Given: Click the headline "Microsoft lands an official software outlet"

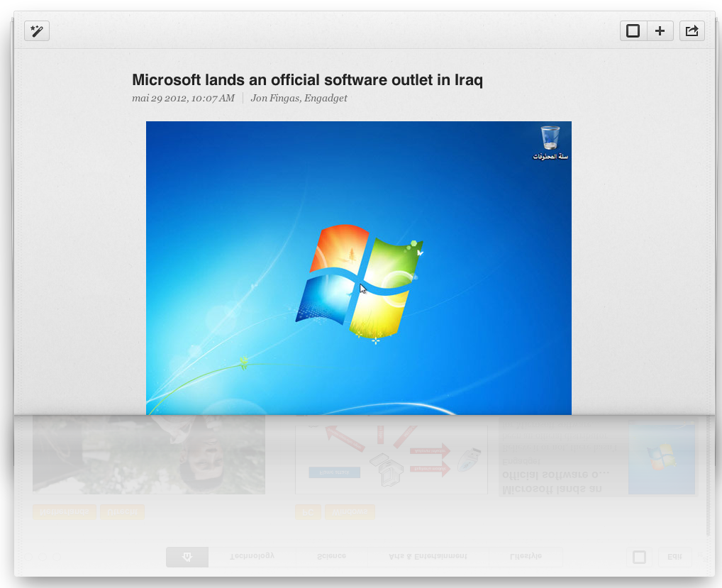Looking at the screenshot, I should click(x=307, y=79).
